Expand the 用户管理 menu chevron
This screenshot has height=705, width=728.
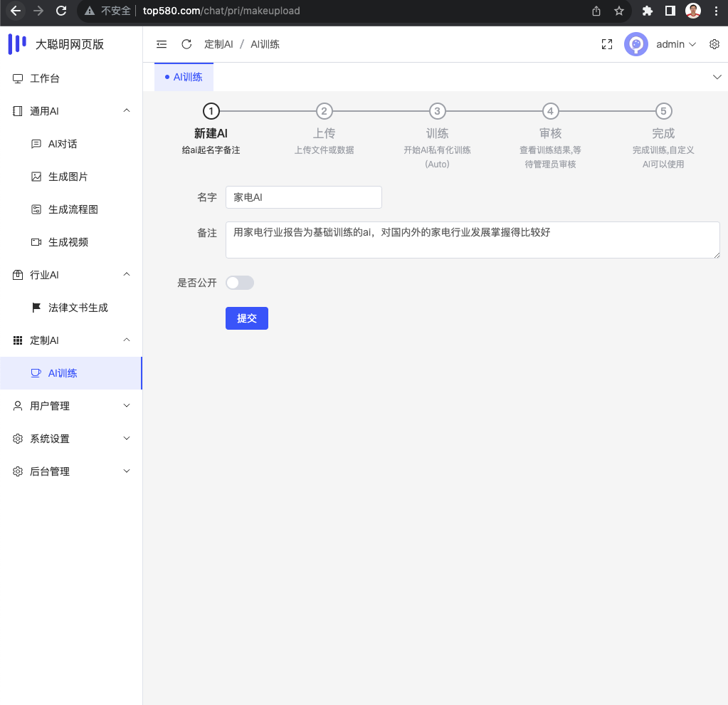(x=126, y=405)
